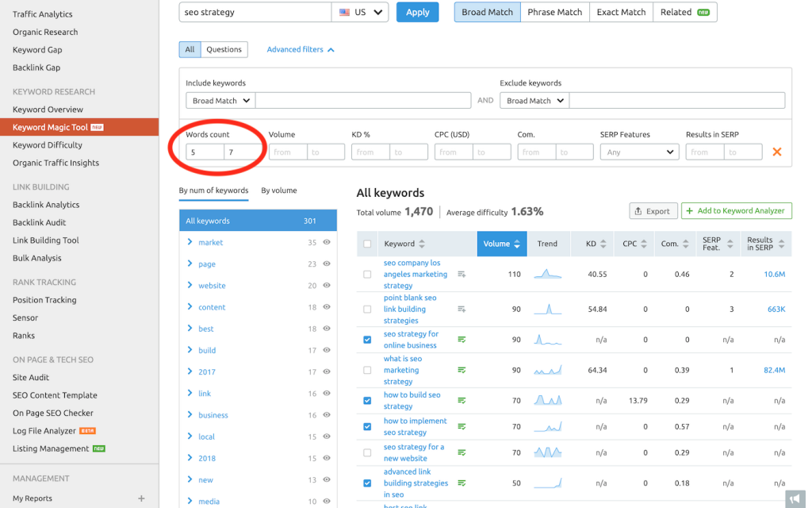View trend chart for 'what is seo marketing strategy'

[x=547, y=370]
